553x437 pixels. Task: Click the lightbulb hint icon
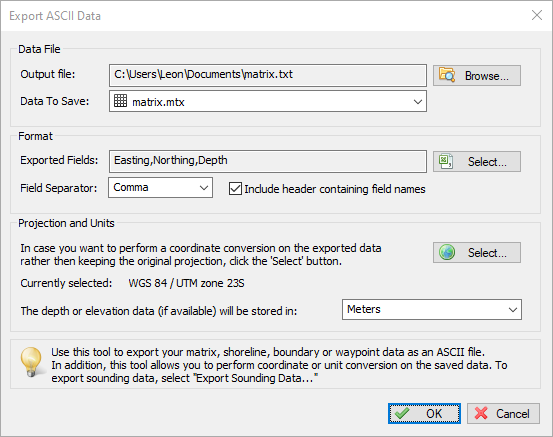[32, 362]
